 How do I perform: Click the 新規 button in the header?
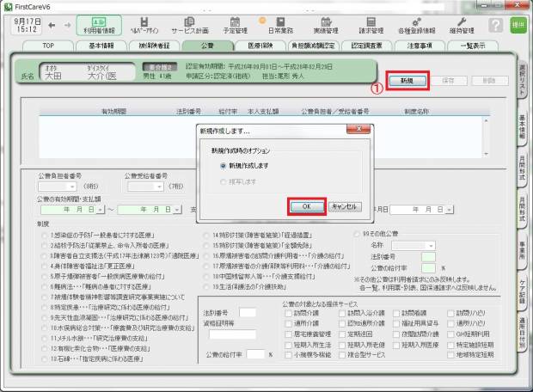coord(407,80)
